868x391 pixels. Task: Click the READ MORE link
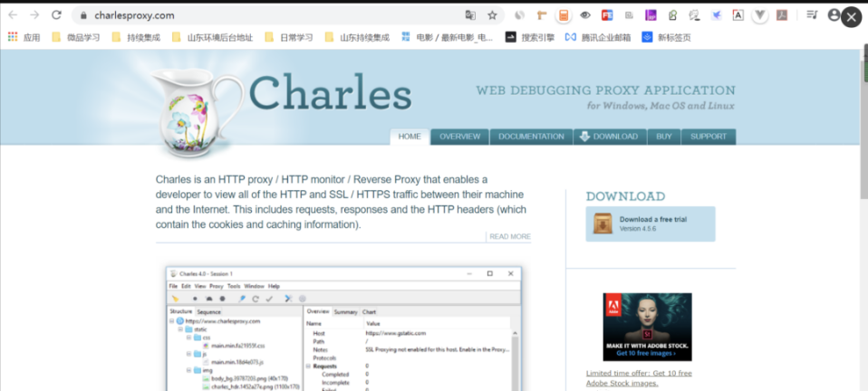[x=510, y=237]
